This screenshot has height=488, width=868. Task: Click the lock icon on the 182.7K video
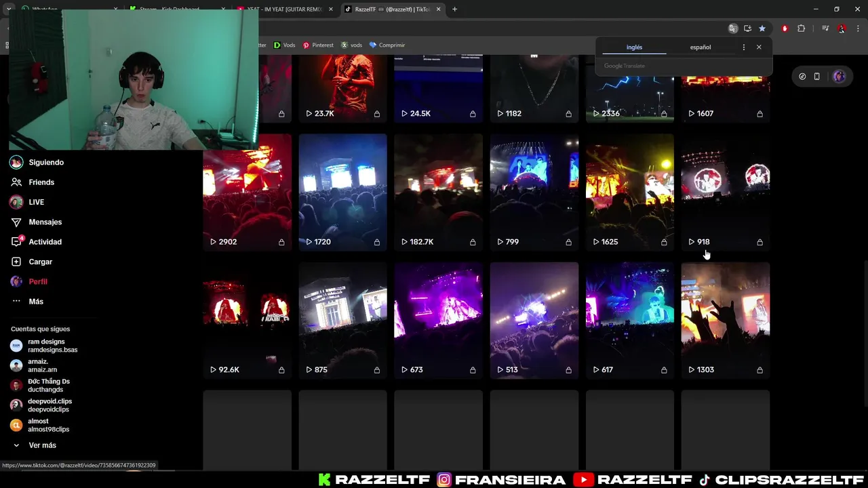tap(473, 242)
